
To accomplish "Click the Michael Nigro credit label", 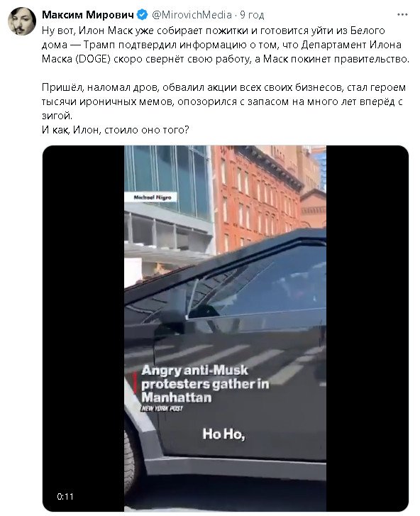I will click(x=153, y=197).
